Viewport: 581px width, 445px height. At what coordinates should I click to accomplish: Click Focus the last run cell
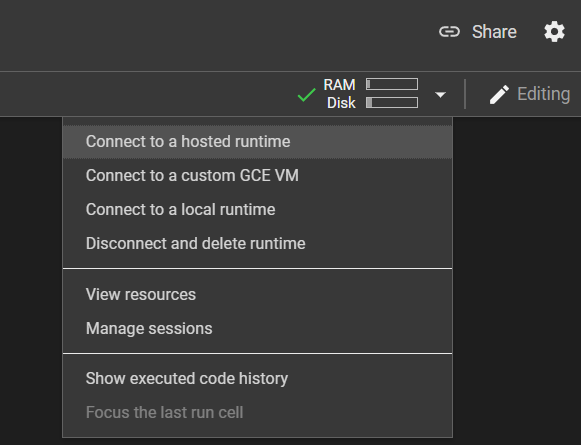click(258, 413)
